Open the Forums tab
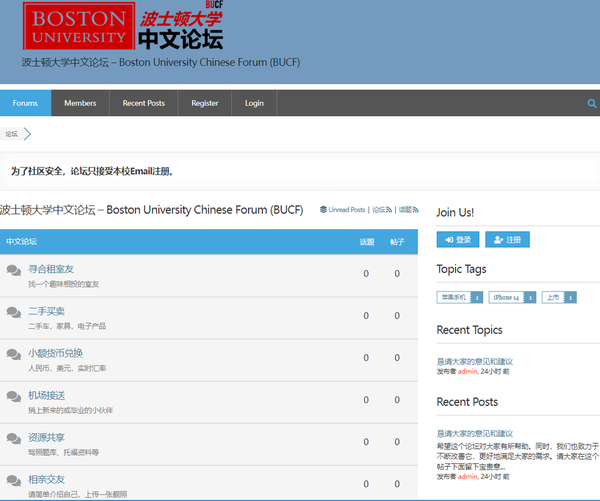 tap(25, 103)
